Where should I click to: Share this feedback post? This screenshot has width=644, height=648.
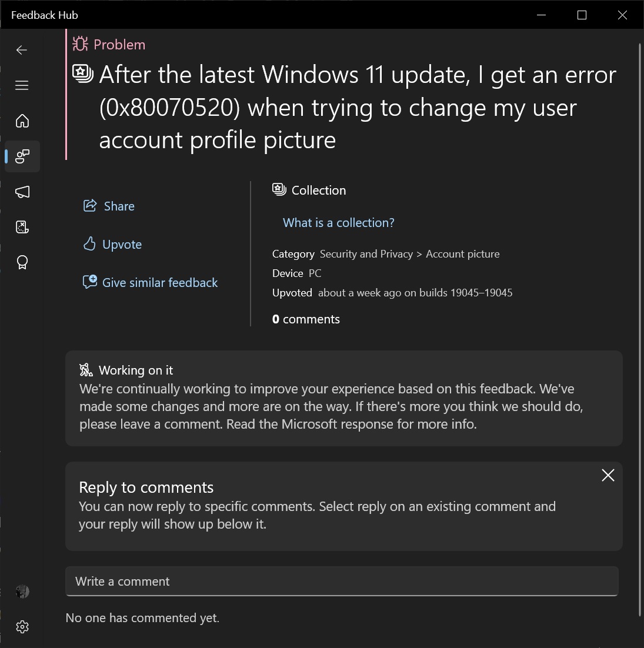pos(108,206)
